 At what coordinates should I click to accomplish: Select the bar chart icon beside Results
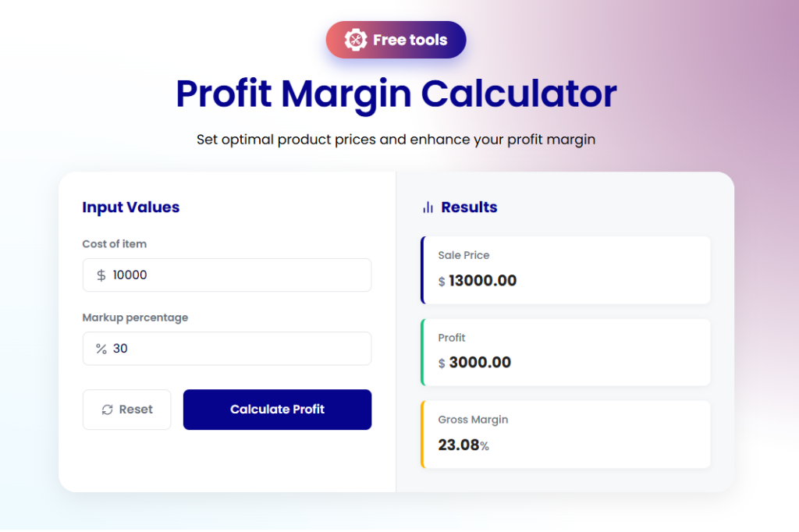[x=428, y=207]
